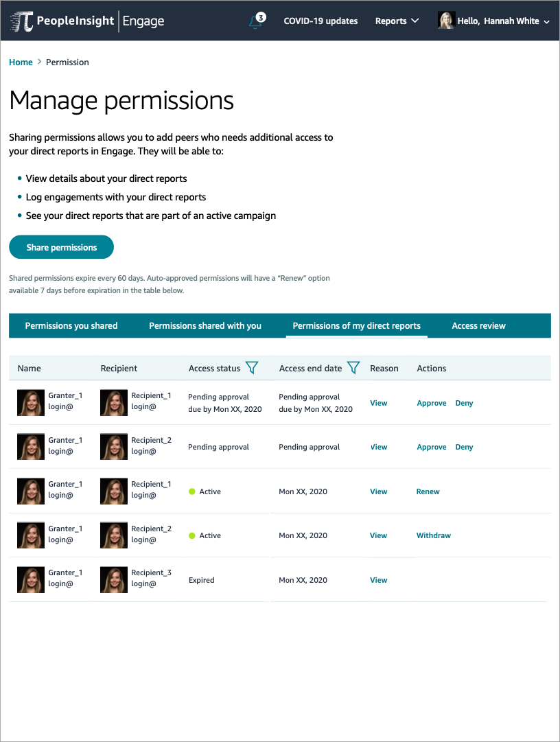Expand the Hello, Hannah White user menu
The height and width of the screenshot is (742, 560).
(503, 21)
